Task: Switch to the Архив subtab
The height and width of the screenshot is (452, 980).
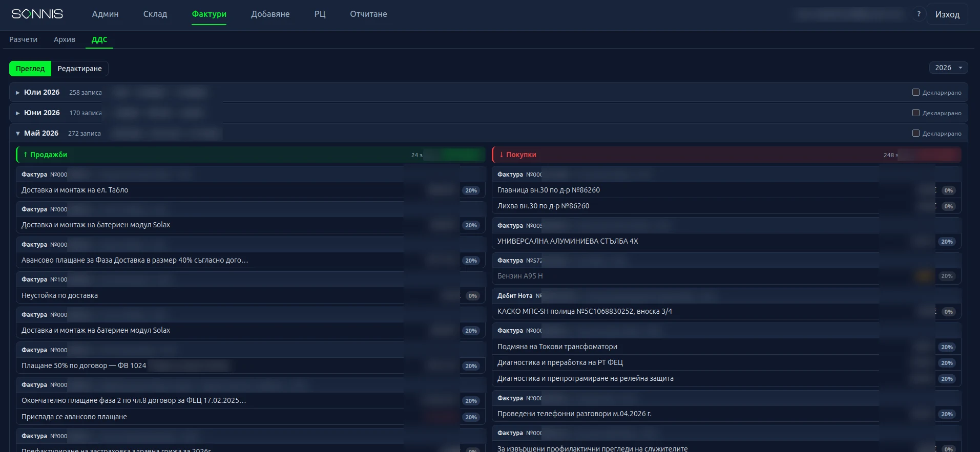Action: point(65,39)
